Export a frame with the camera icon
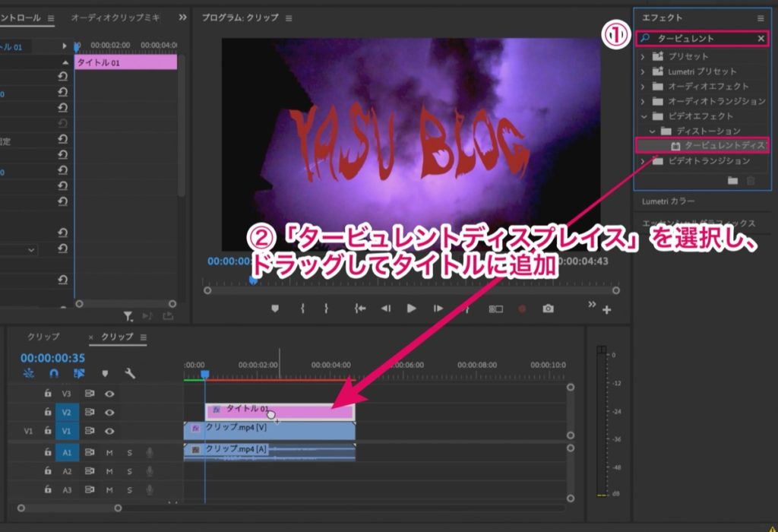The image size is (778, 532). 548,309
